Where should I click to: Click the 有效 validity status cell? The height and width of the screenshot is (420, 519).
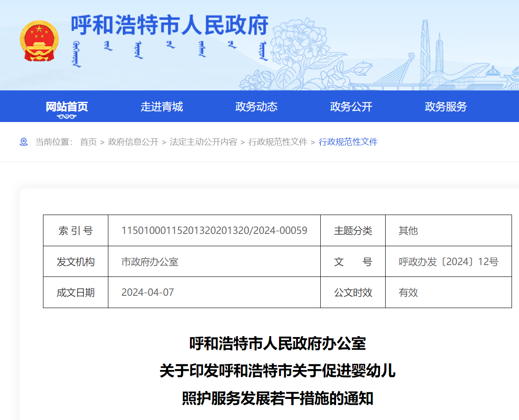408,293
